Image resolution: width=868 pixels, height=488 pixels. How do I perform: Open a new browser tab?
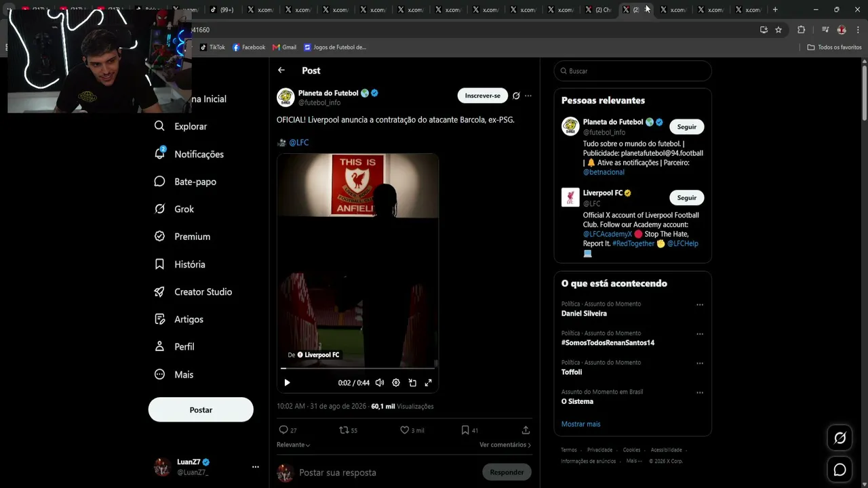tap(775, 9)
